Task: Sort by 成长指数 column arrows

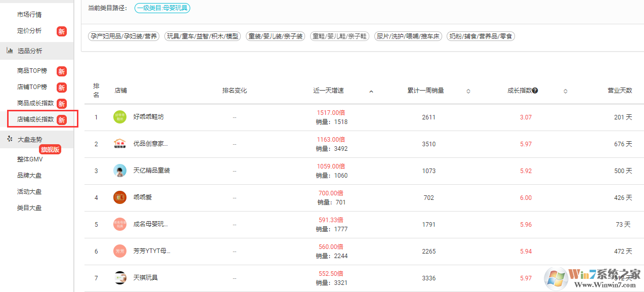Action: click(565, 91)
